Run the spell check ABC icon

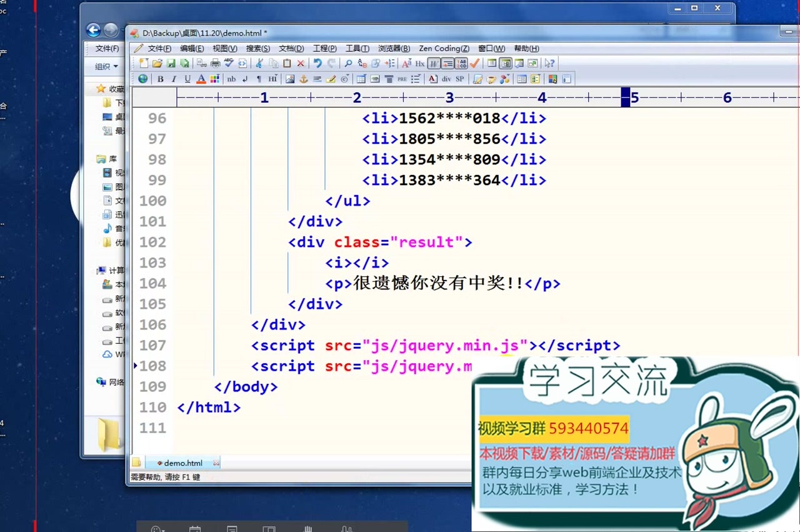[229, 63]
